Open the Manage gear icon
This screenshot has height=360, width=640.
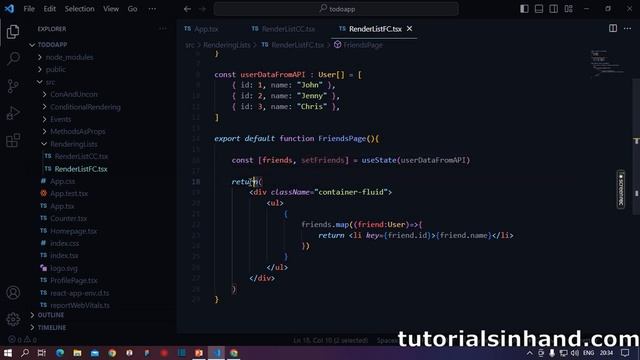coord(13,319)
